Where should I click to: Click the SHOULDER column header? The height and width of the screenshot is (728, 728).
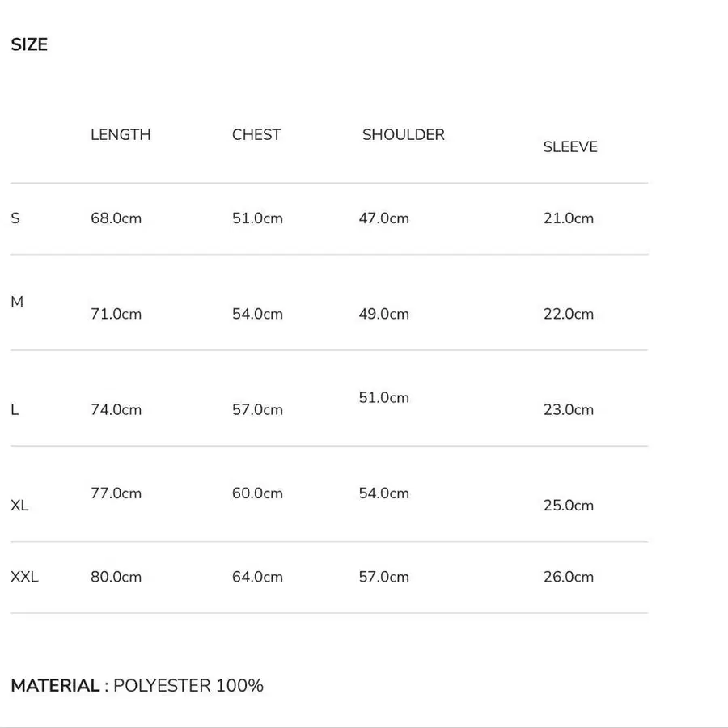403,134
